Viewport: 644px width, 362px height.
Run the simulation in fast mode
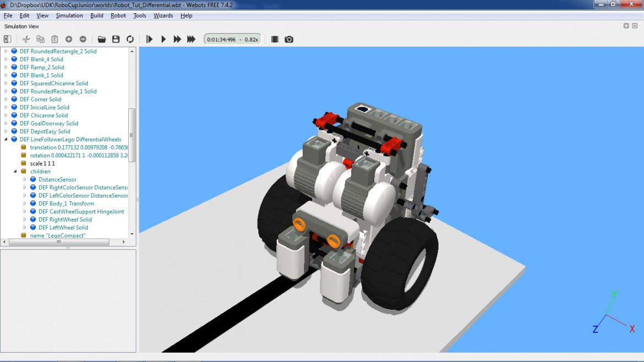[177, 40]
